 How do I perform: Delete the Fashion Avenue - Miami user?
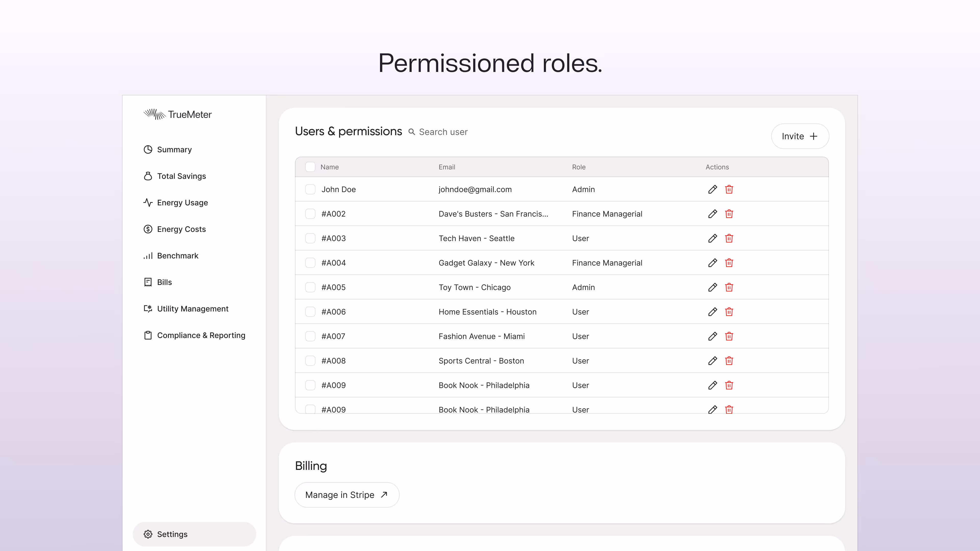point(729,336)
